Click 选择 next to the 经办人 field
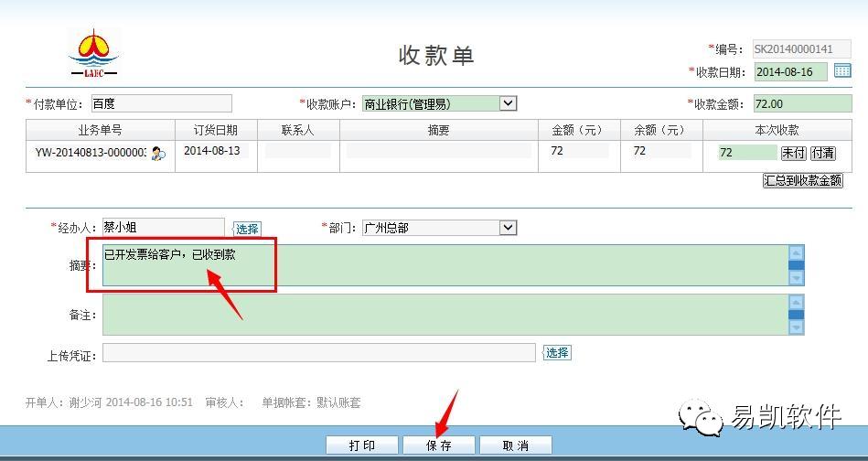 (x=247, y=229)
